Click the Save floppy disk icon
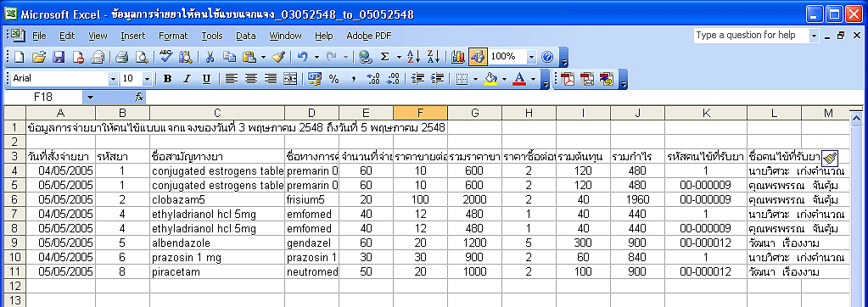The image size is (868, 307). 59,57
